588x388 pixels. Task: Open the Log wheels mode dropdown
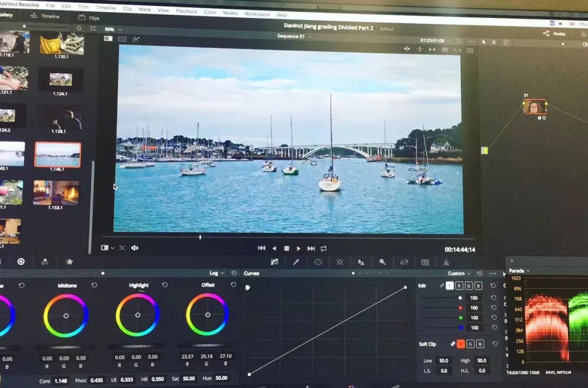tap(217, 273)
